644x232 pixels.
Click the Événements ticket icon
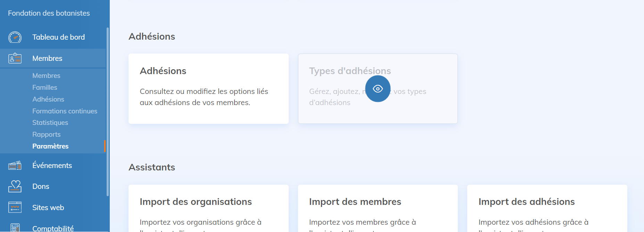pos(15,166)
